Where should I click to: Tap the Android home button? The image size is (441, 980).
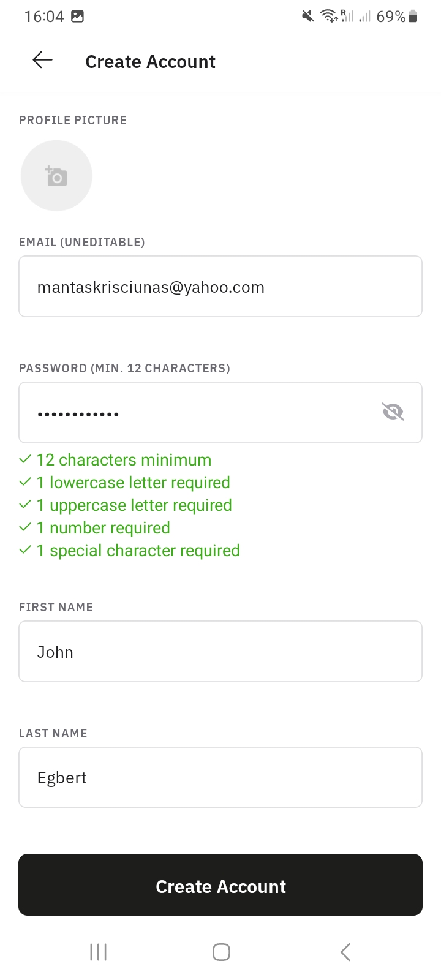tap(221, 952)
